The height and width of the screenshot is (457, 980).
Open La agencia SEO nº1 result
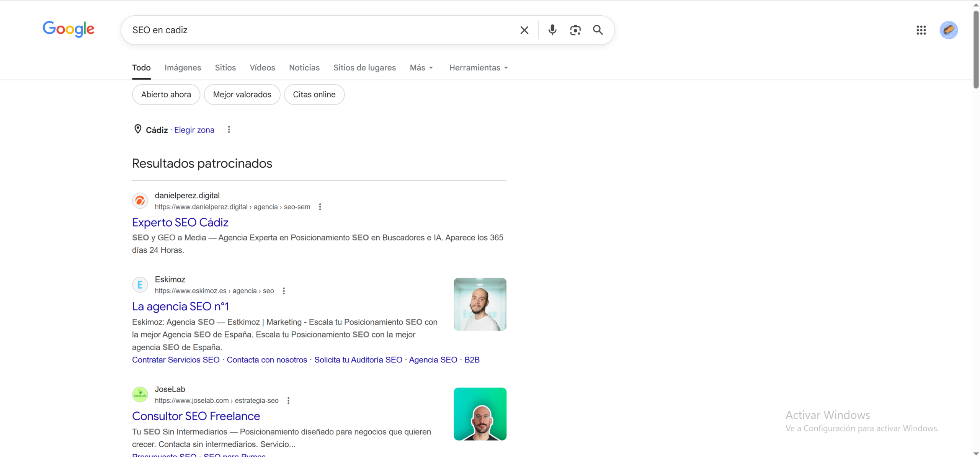180,307
